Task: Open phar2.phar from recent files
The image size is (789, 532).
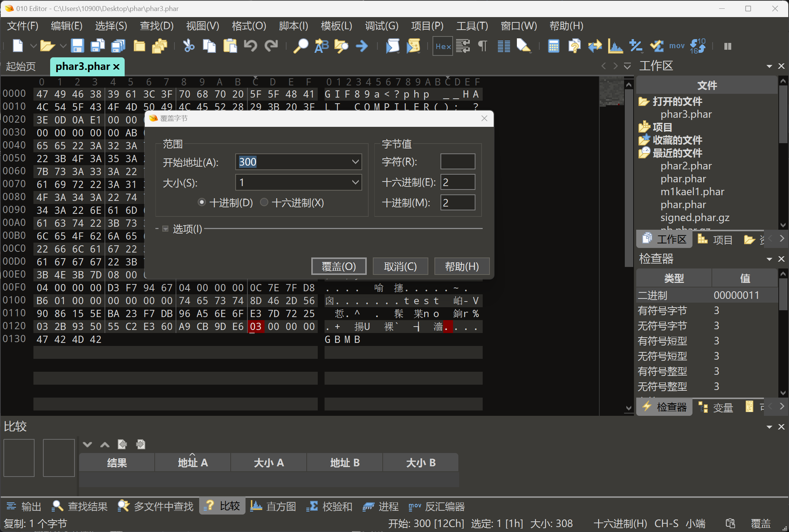Action: (x=686, y=166)
